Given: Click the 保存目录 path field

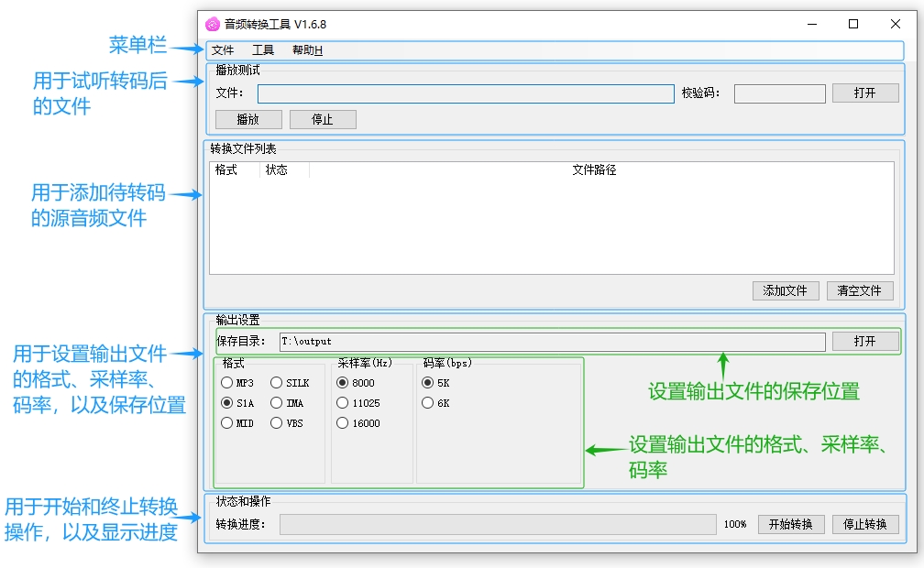Looking at the screenshot, I should 552,342.
